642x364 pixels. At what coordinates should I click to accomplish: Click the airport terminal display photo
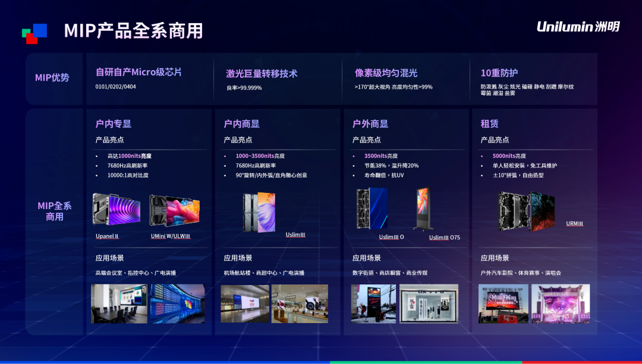tap(245, 304)
